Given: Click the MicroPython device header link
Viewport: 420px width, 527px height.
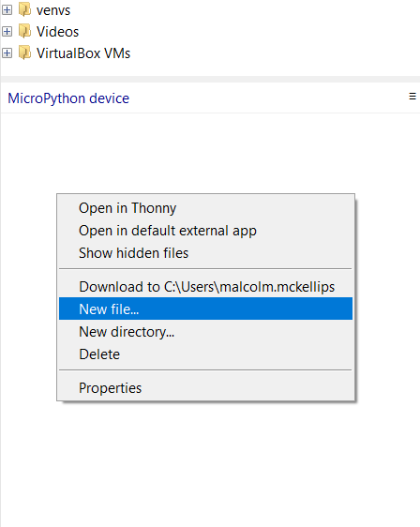Looking at the screenshot, I should tap(68, 98).
